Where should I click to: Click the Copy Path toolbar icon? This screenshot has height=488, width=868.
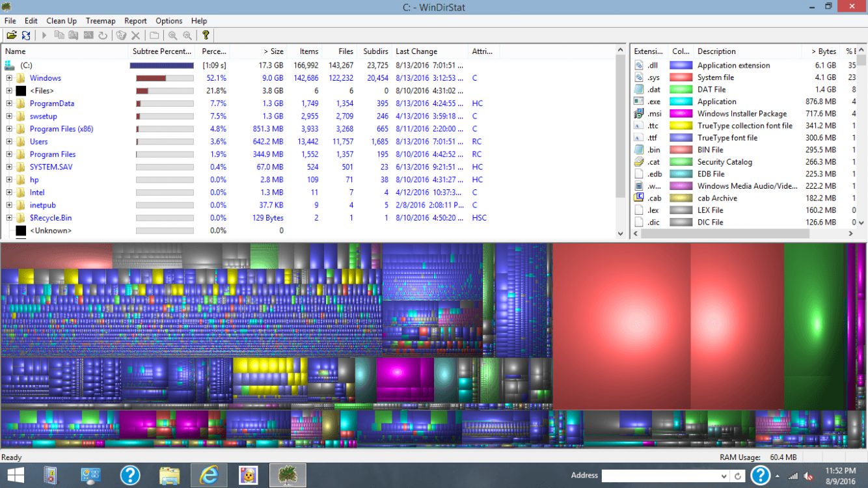tap(59, 35)
